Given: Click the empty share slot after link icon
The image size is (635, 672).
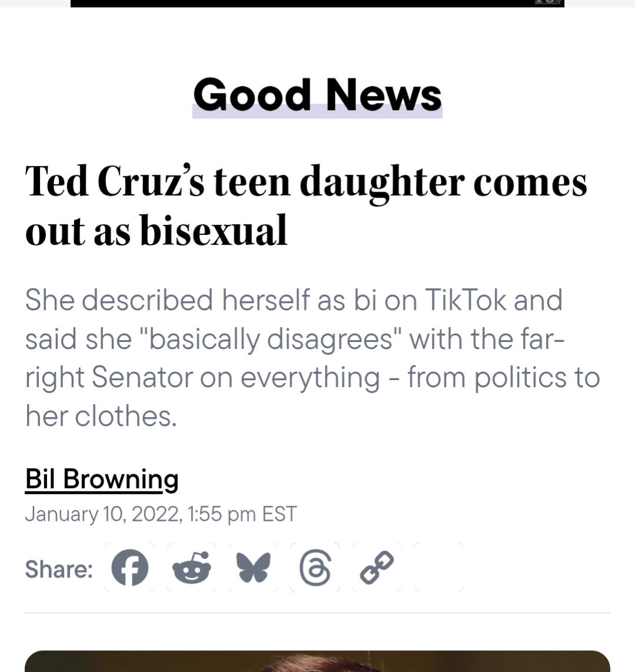Looking at the screenshot, I should (x=438, y=569).
